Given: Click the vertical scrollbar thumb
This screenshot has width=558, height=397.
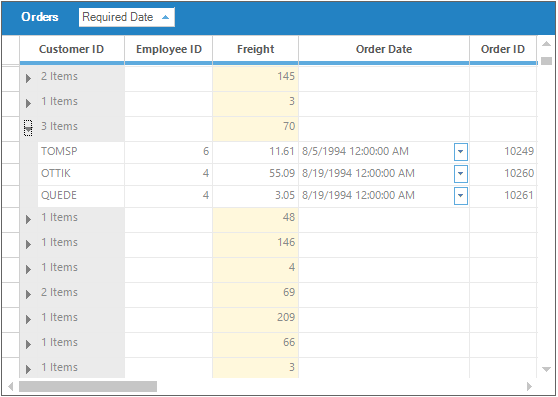Looking at the screenshot, I should pyautogui.click(x=546, y=61).
